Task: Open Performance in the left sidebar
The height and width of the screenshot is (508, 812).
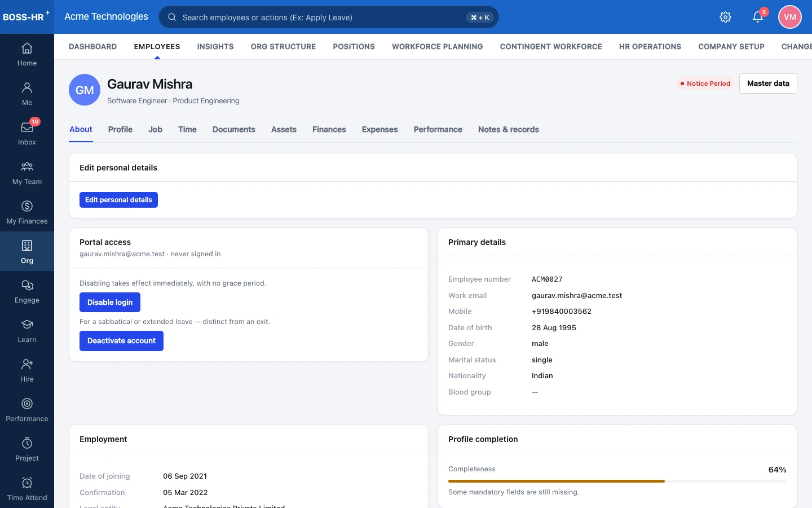Action: (x=27, y=410)
